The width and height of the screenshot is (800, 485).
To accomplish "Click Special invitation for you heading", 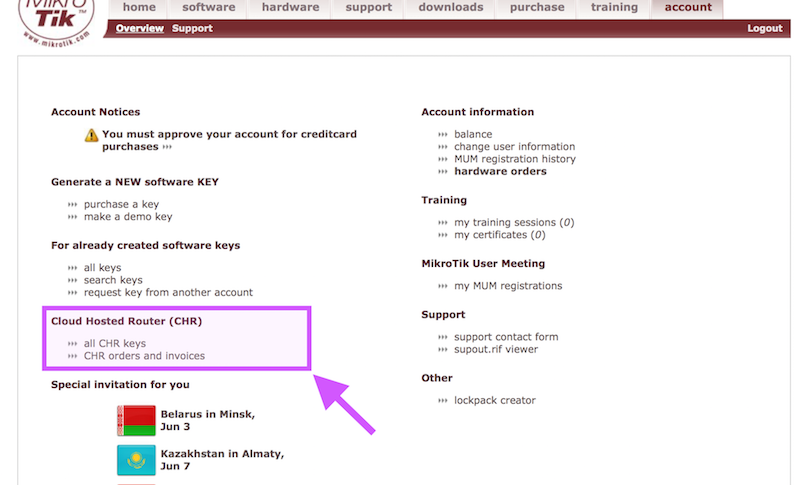I will coord(120,385).
